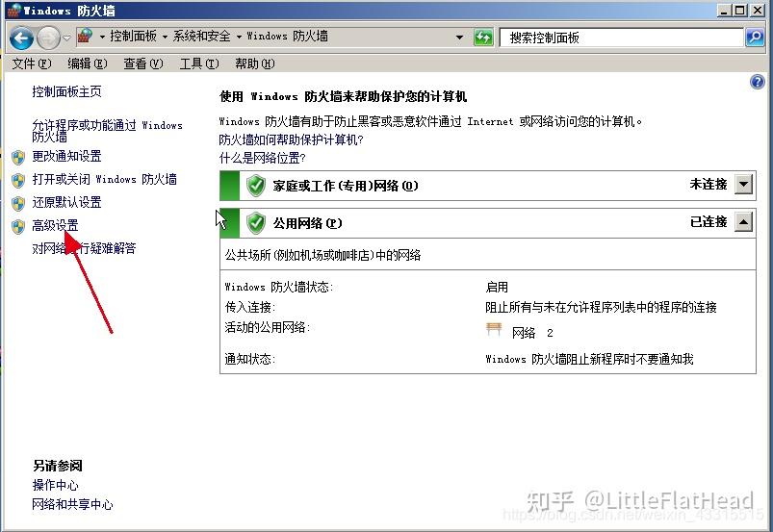Click the firewall icon in the address bar
Screen dimensions: 773x532
86,36
